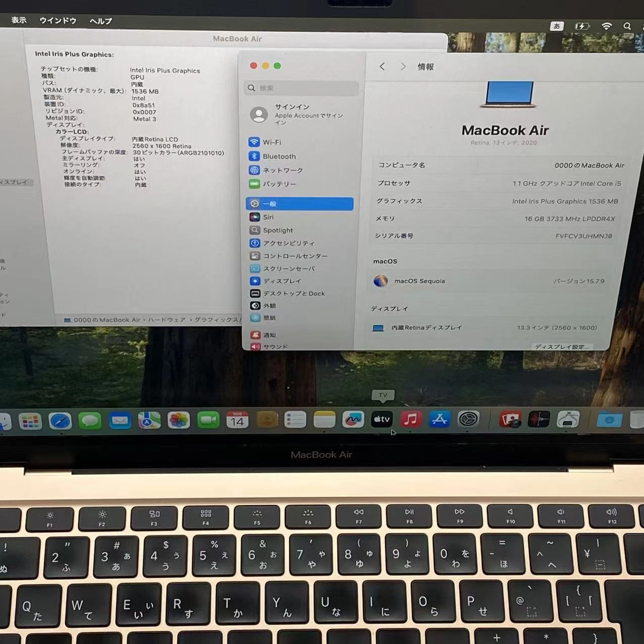Open サウンド in the Settings sidebar
Viewport: 644px width, 644px height.
(301, 347)
